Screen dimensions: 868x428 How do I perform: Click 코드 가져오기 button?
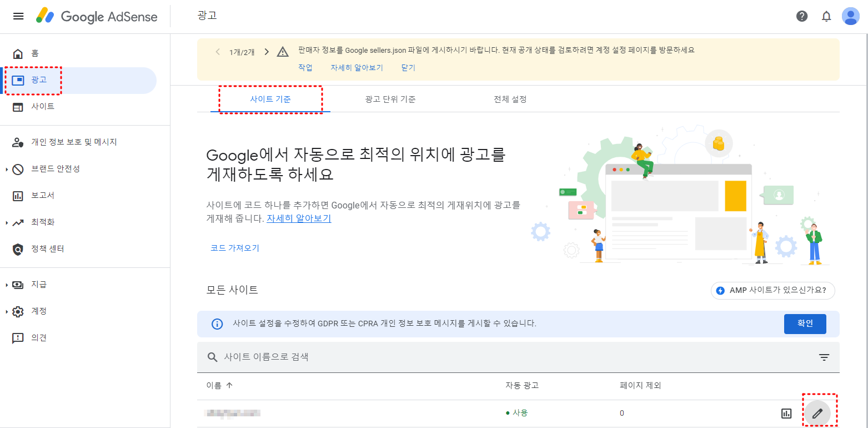235,248
